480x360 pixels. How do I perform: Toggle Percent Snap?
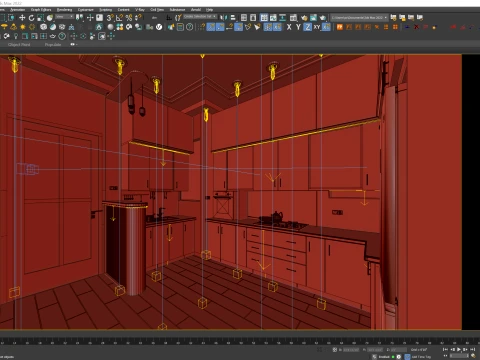pyautogui.click(x=129, y=18)
